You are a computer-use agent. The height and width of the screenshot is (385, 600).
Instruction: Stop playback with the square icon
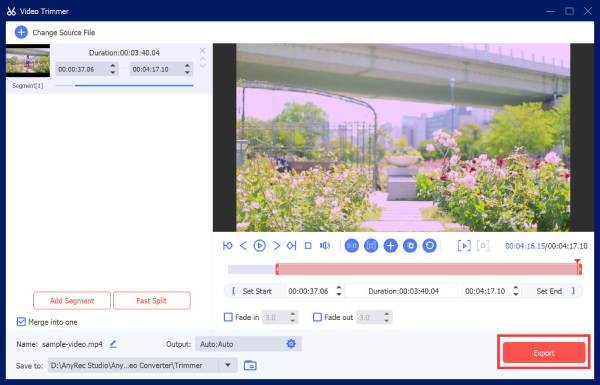[308, 246]
